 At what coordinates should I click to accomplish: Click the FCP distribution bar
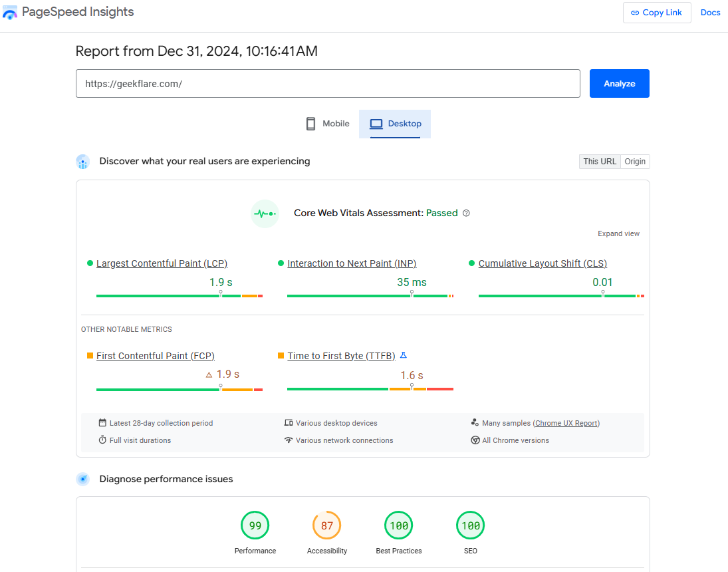click(180, 389)
